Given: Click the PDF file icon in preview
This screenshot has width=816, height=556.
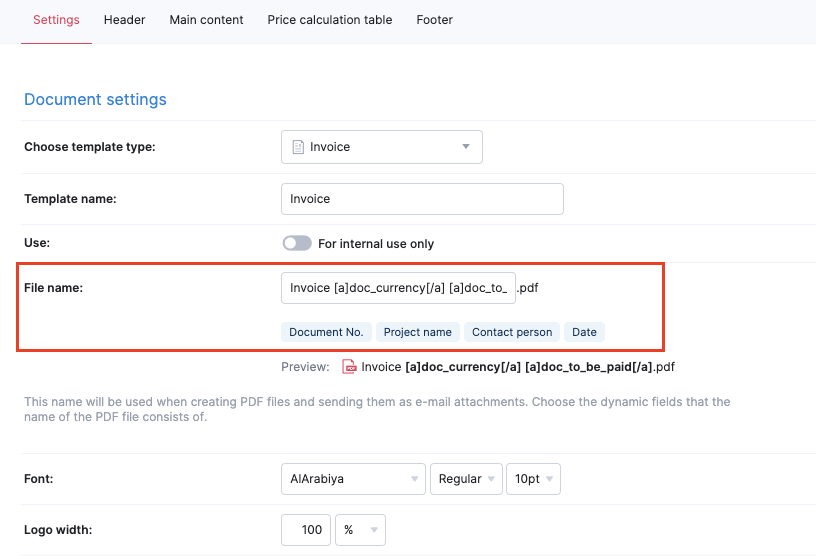Looking at the screenshot, I should click(x=350, y=367).
